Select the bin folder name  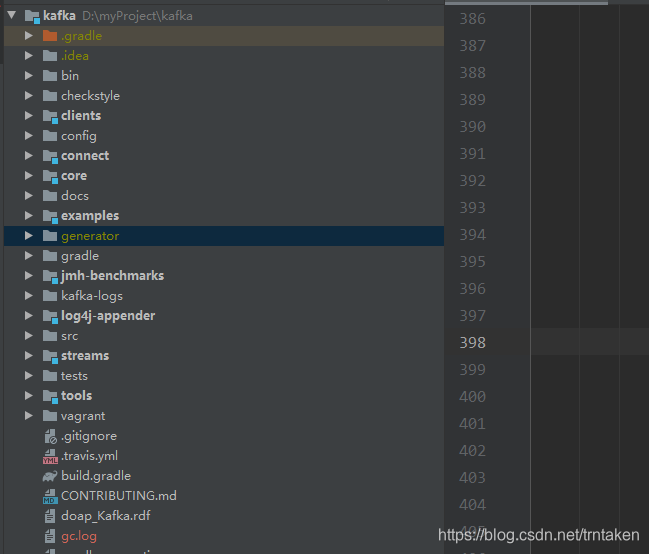tap(70, 75)
